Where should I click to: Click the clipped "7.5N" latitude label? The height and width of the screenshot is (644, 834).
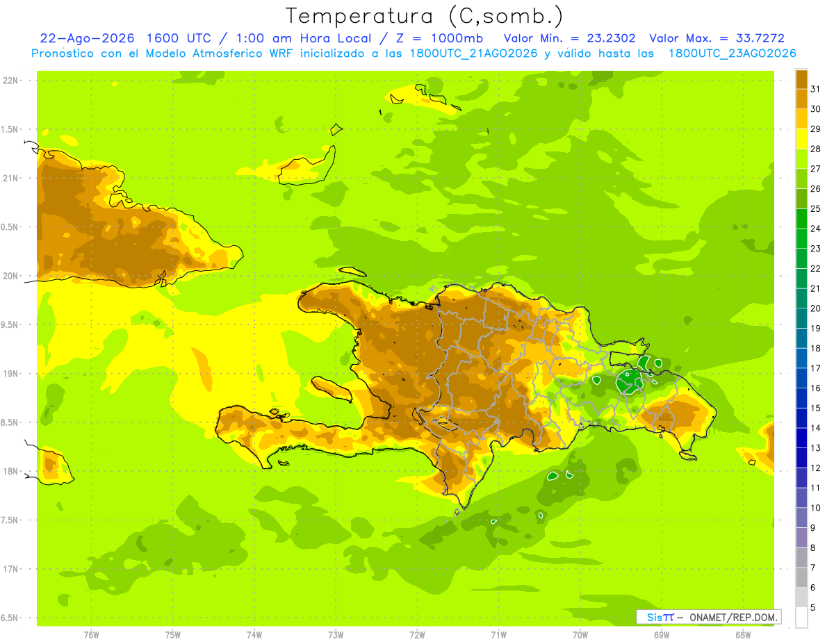click(x=10, y=520)
